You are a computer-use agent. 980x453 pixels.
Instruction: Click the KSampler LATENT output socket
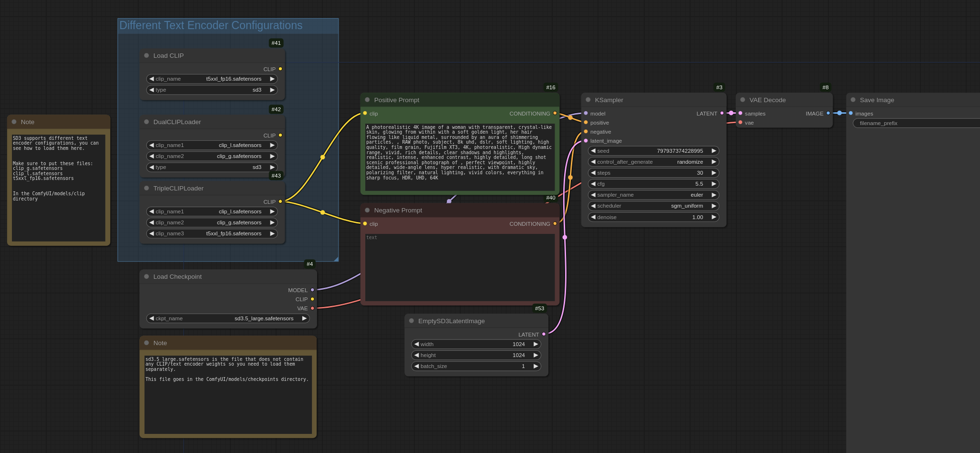722,113
